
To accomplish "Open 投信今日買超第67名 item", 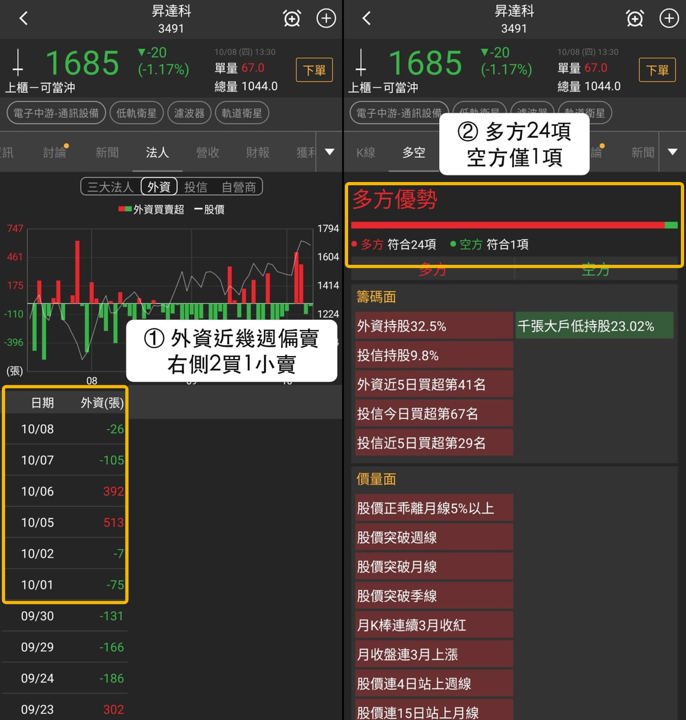I will tap(433, 414).
